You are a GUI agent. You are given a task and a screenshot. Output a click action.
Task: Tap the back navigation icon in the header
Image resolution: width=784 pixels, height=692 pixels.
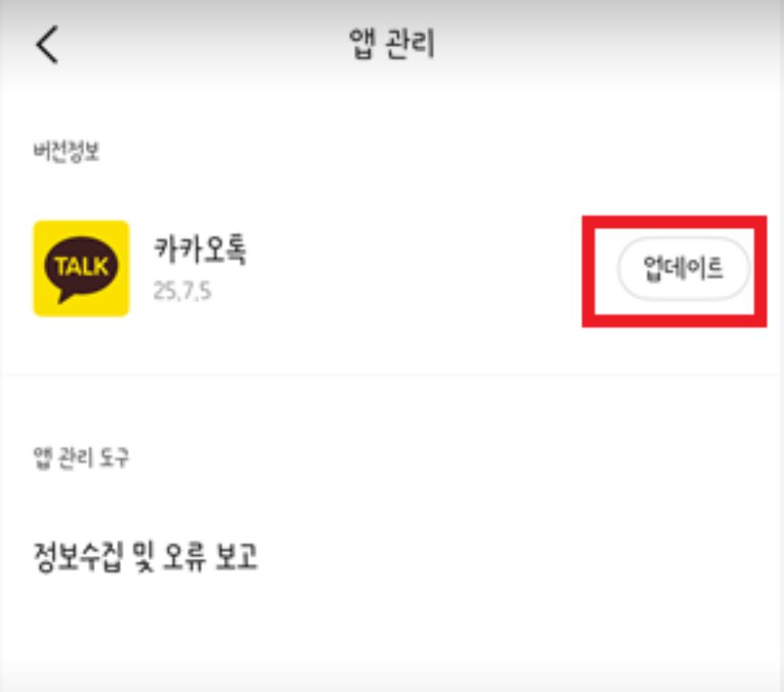(47, 44)
